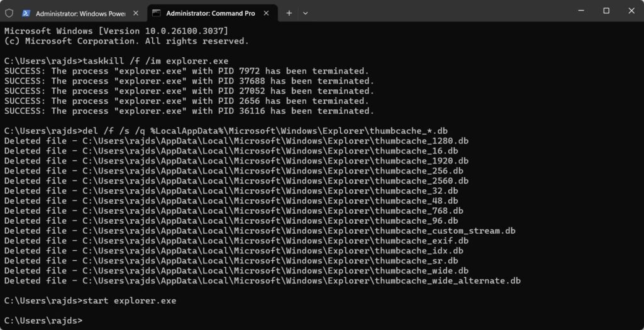
Task: Expand the new tab profile dropdown
Action: click(x=306, y=13)
